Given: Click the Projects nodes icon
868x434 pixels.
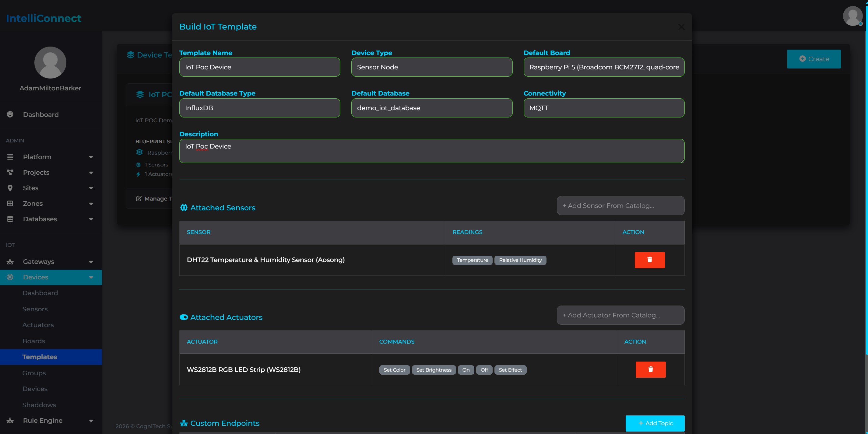Looking at the screenshot, I should coord(10,173).
